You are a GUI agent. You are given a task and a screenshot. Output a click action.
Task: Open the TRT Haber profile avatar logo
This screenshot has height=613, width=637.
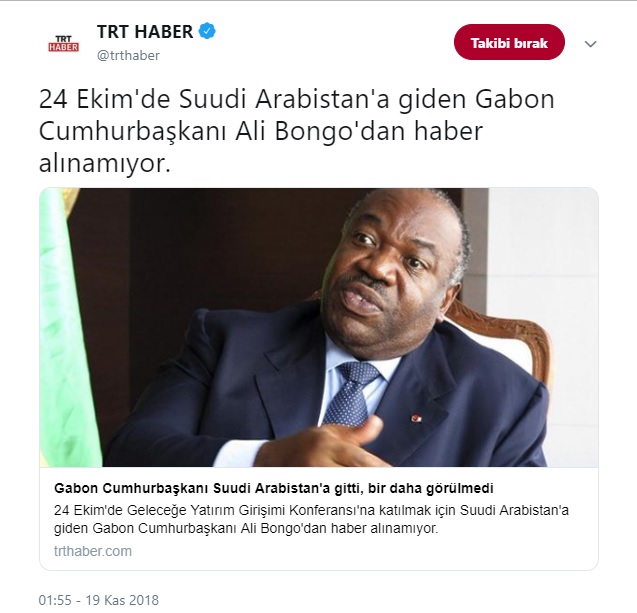click(x=63, y=43)
